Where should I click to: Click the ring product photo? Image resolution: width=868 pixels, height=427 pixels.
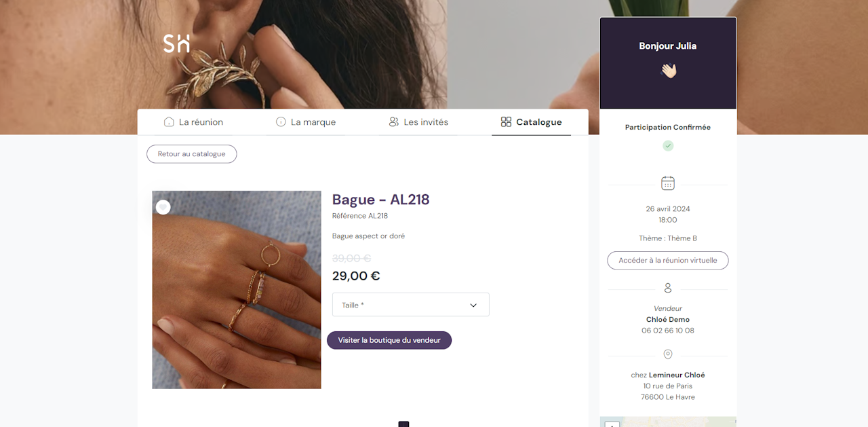click(x=237, y=290)
